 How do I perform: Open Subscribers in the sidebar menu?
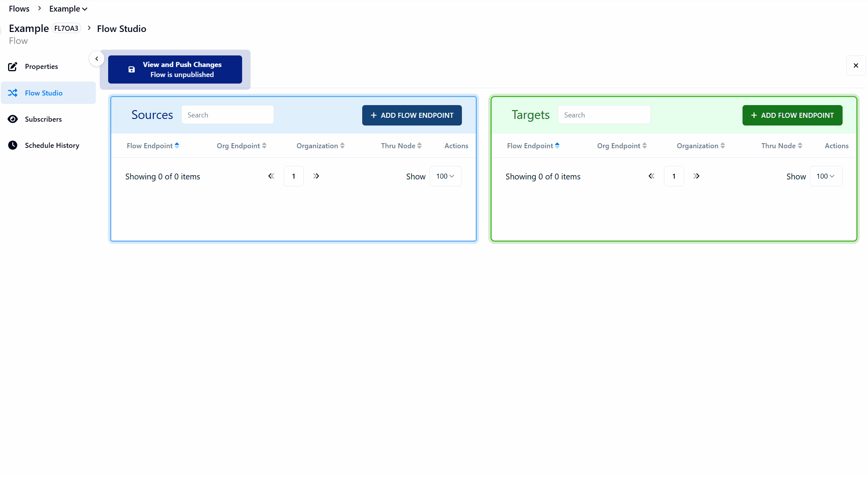43,119
